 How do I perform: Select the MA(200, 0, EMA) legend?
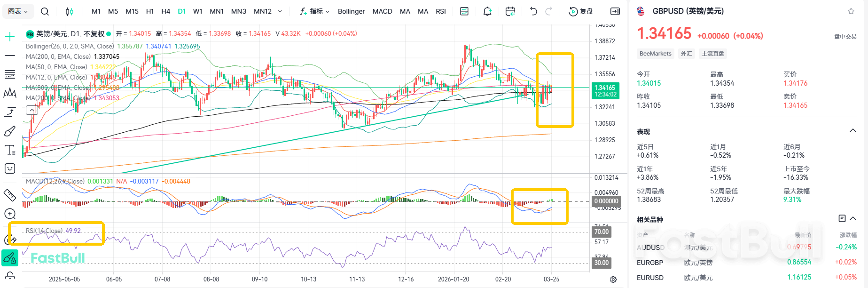[x=58, y=56]
